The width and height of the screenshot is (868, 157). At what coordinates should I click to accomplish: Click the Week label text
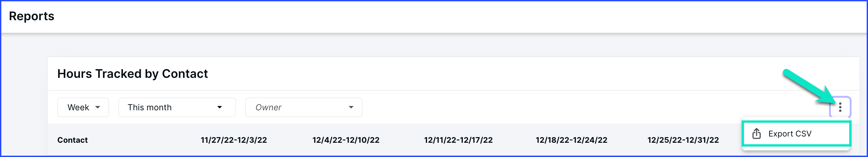point(78,107)
